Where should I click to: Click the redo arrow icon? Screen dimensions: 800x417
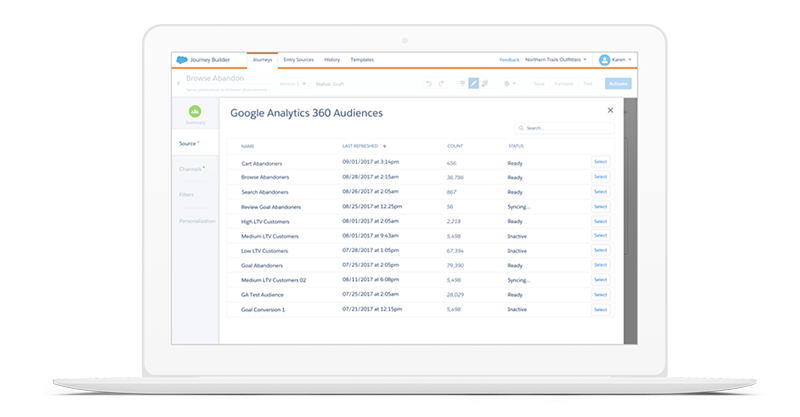[441, 84]
